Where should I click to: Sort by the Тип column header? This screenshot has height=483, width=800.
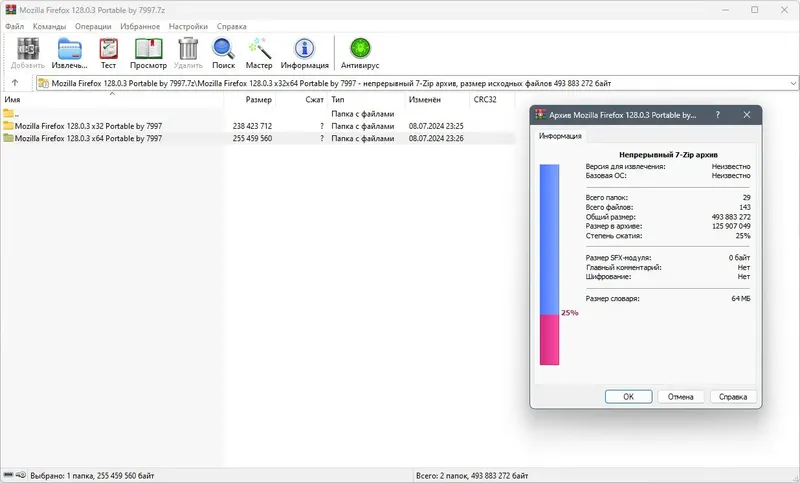(366, 99)
